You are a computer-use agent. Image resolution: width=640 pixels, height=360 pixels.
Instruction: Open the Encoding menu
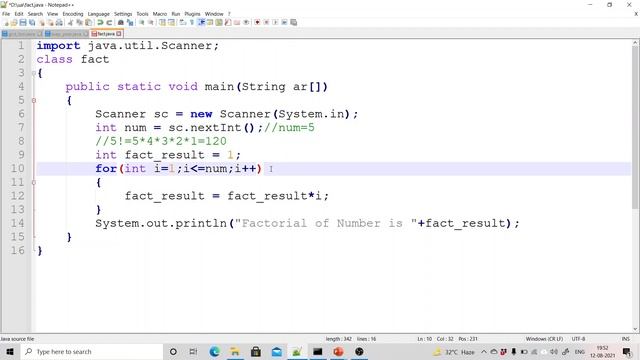[x=73, y=14]
